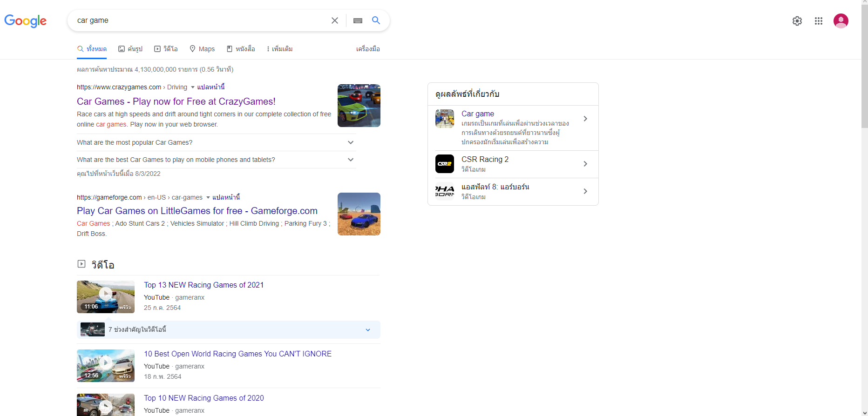Select the ทั้งหมด (All) tab
868x416 pixels.
click(92, 49)
